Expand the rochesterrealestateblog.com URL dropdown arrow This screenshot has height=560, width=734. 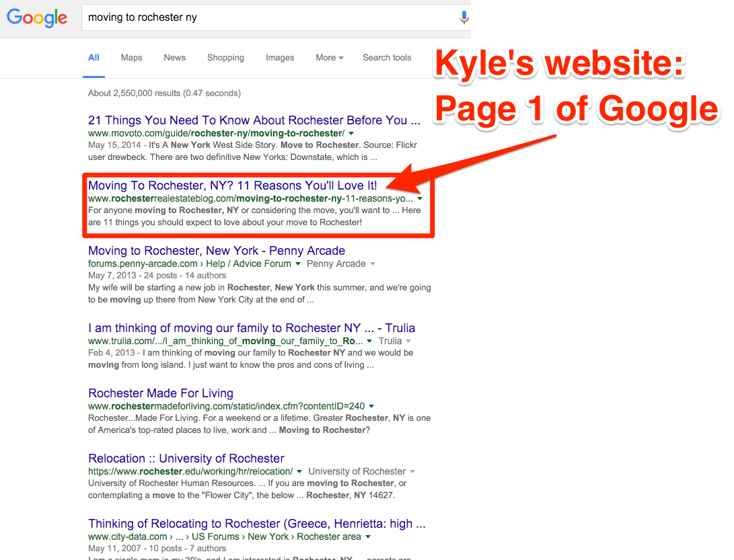click(420, 198)
